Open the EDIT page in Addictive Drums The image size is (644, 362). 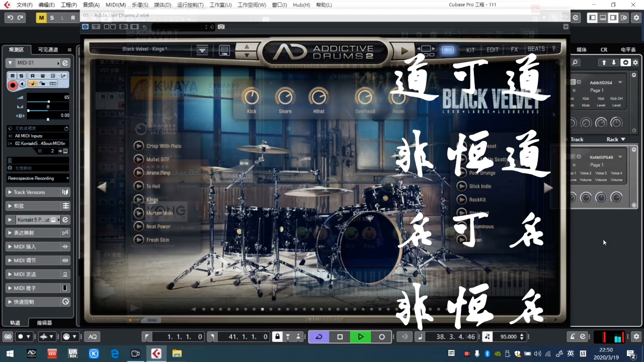493,50
